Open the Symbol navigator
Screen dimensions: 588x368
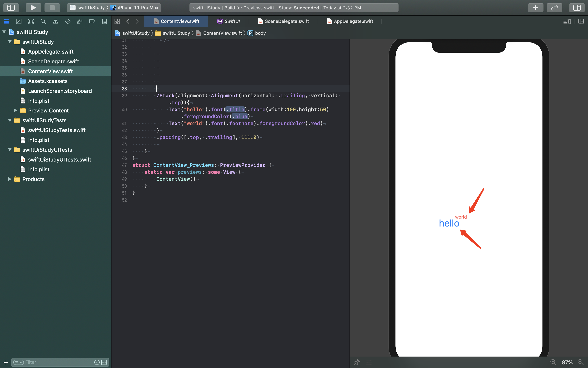[x=31, y=21]
